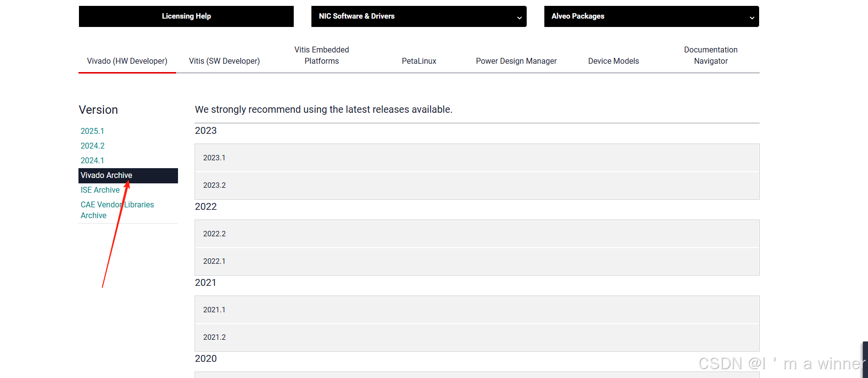Expand the Alveo Packages dropdown
Screen dimensions: 868x378
[x=651, y=16]
